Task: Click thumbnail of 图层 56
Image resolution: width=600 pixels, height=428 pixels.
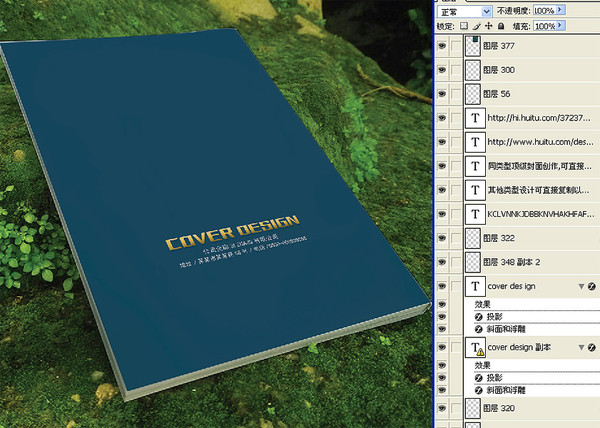Action: click(x=473, y=94)
